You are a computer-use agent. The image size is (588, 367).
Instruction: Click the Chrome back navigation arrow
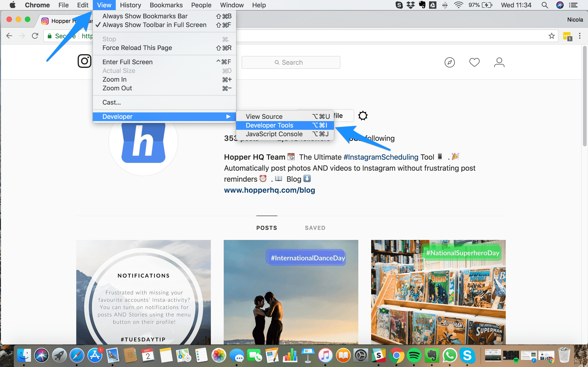pos(9,36)
